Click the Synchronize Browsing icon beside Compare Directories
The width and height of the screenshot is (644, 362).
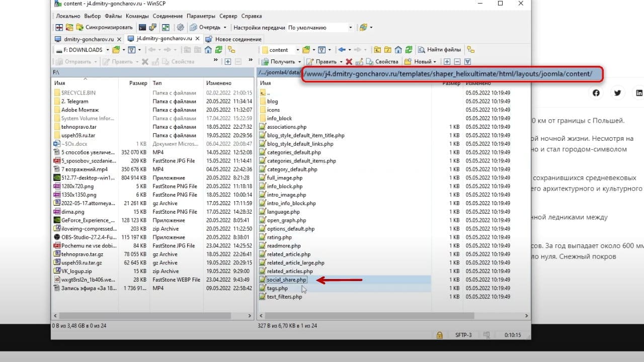click(69, 27)
